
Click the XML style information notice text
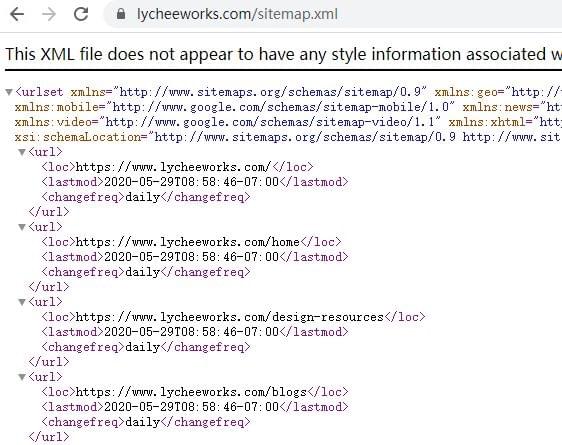[284, 54]
